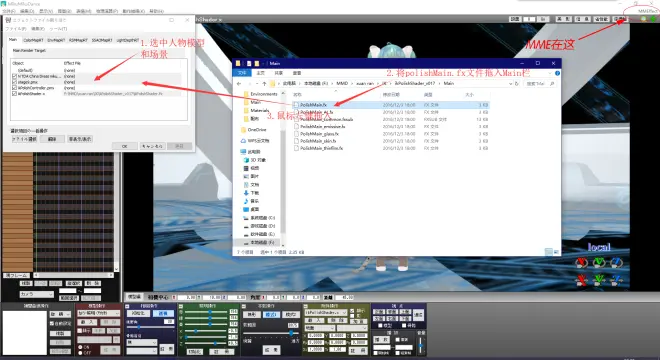
Task: Collapse the camera operation panel
Action: coord(128,306)
